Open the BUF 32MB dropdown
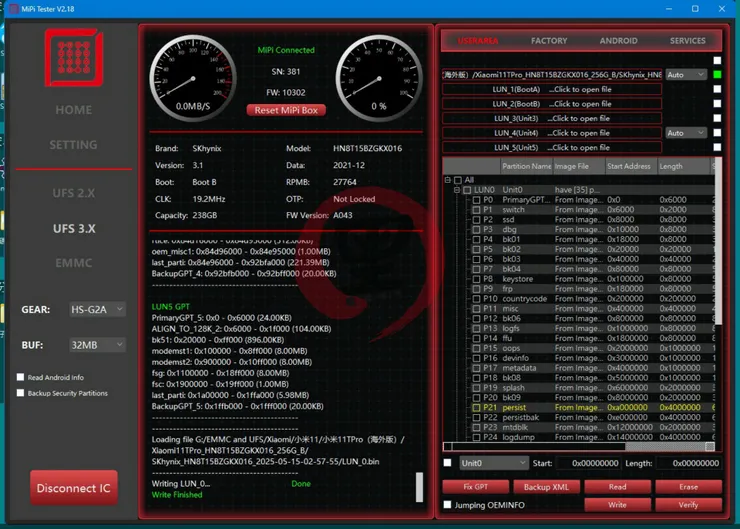This screenshot has width=740, height=529. coord(97,345)
